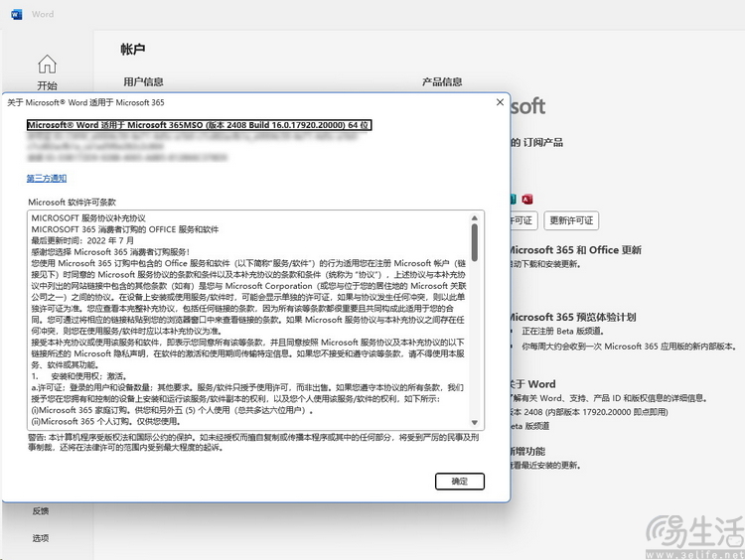
Task: Open the 第三方通知 link
Action: tap(47, 178)
